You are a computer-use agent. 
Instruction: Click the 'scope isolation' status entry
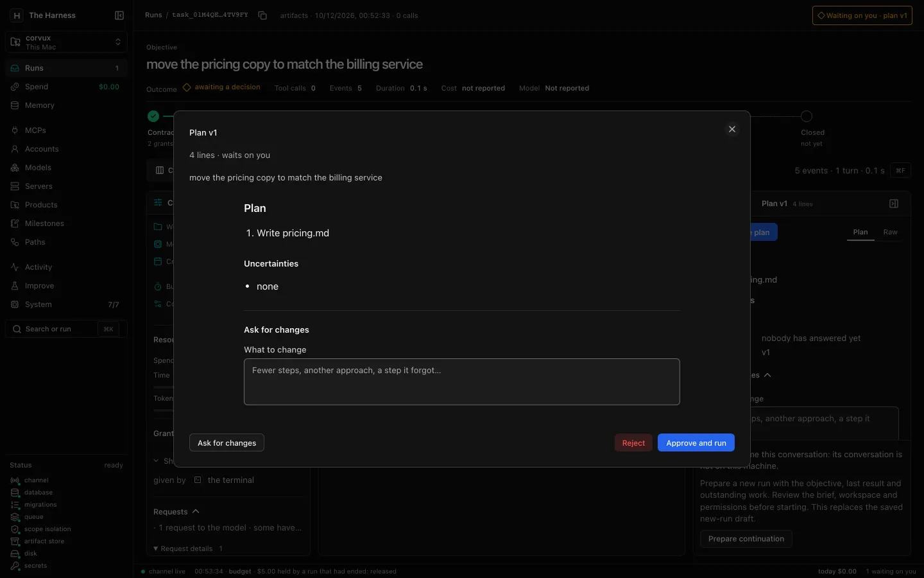point(41,529)
